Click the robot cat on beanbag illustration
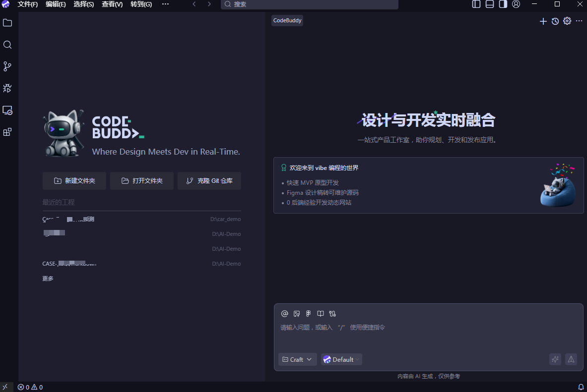The image size is (587, 392). [x=558, y=185]
